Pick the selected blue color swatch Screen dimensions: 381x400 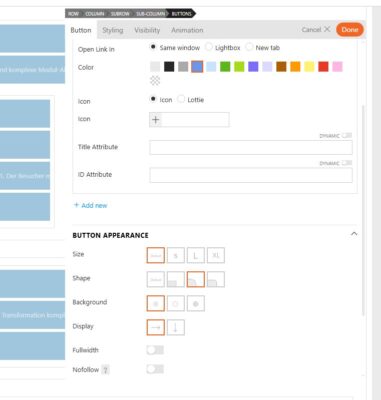tap(197, 67)
